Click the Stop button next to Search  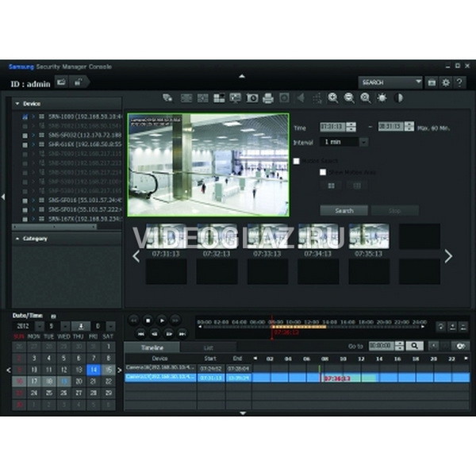[x=394, y=210]
